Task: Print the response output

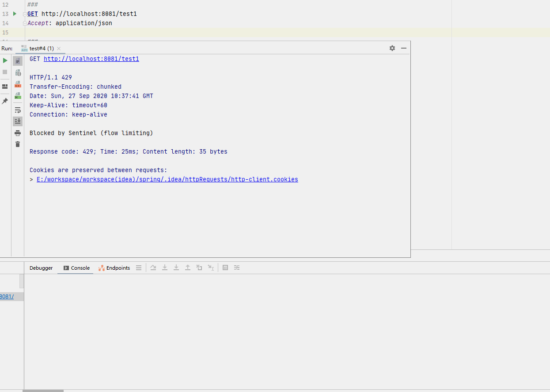Action: pyautogui.click(x=18, y=133)
